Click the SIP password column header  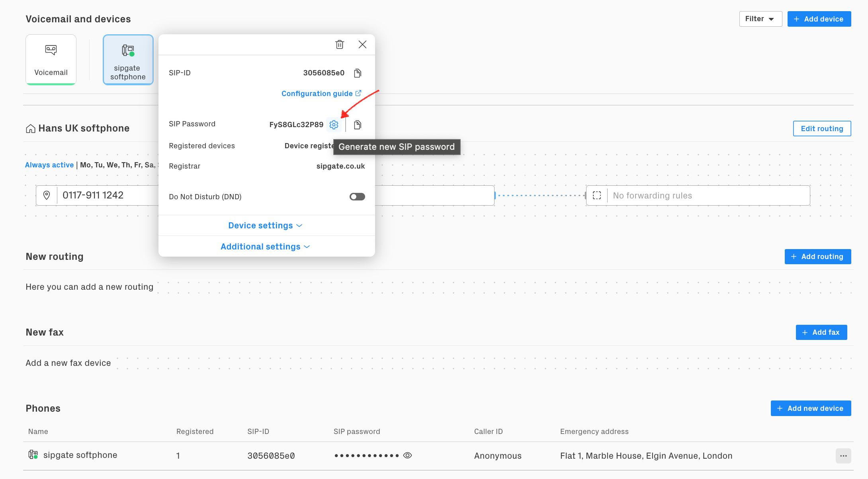tap(357, 431)
